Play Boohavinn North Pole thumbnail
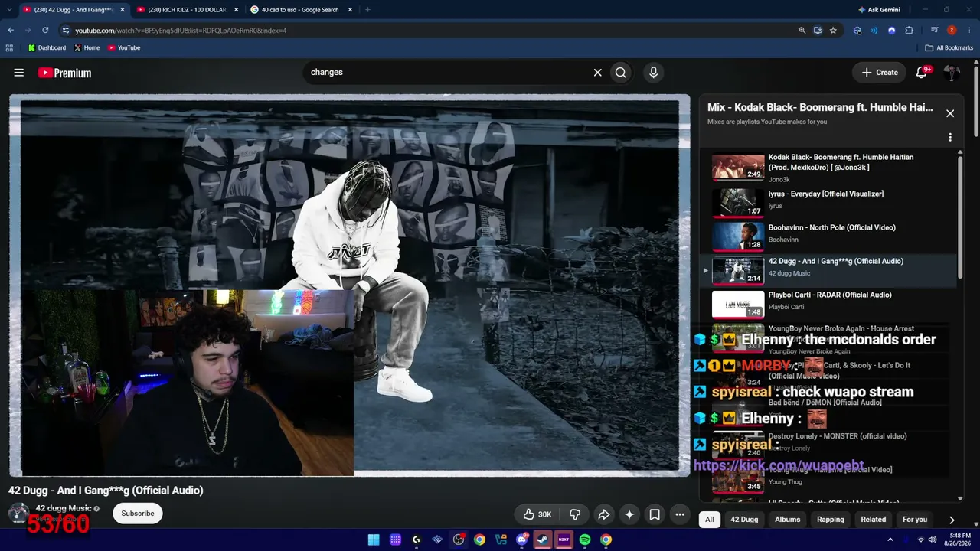 click(738, 236)
